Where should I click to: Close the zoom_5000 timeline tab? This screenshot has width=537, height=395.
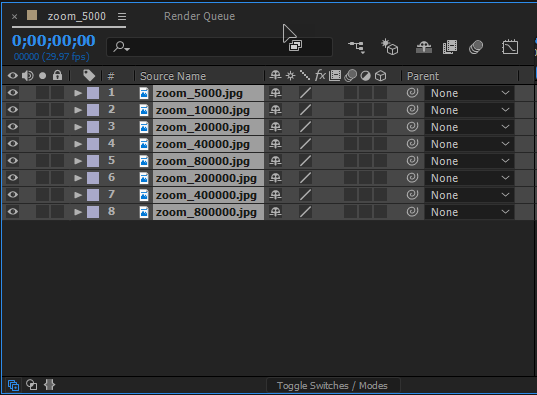click(x=14, y=16)
